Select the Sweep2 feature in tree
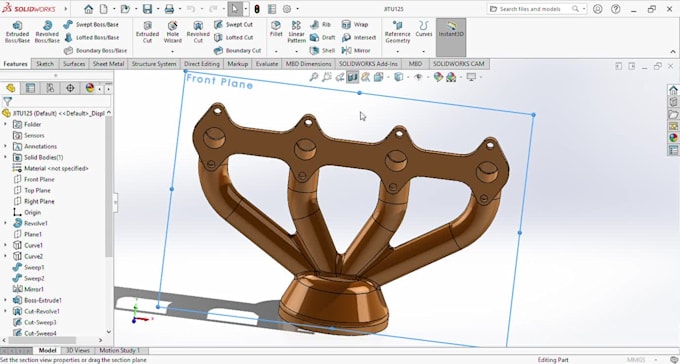The image size is (680, 364). (x=29, y=278)
